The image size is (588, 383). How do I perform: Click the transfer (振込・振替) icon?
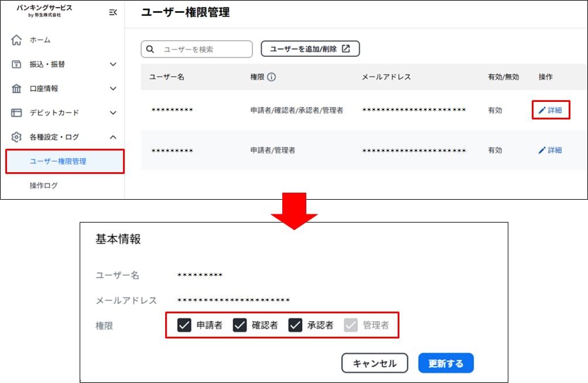point(17,64)
